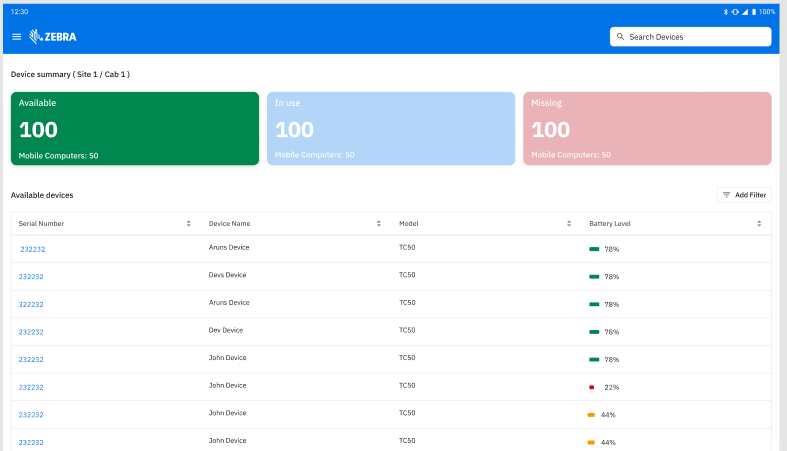
Task: Click the Add Filter funnel icon
Action: click(x=727, y=195)
